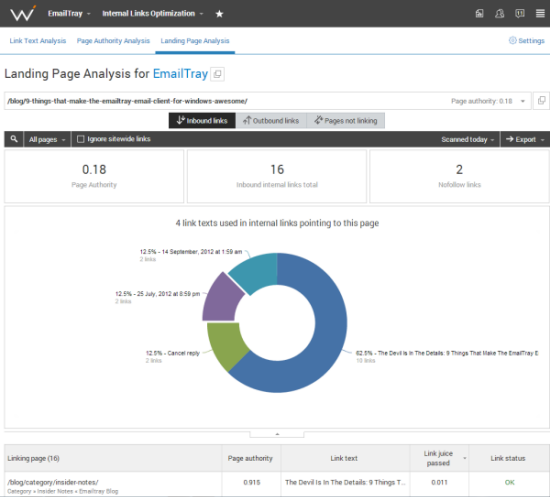Click 'The Devil Is In The Details' table cell

pos(345,482)
